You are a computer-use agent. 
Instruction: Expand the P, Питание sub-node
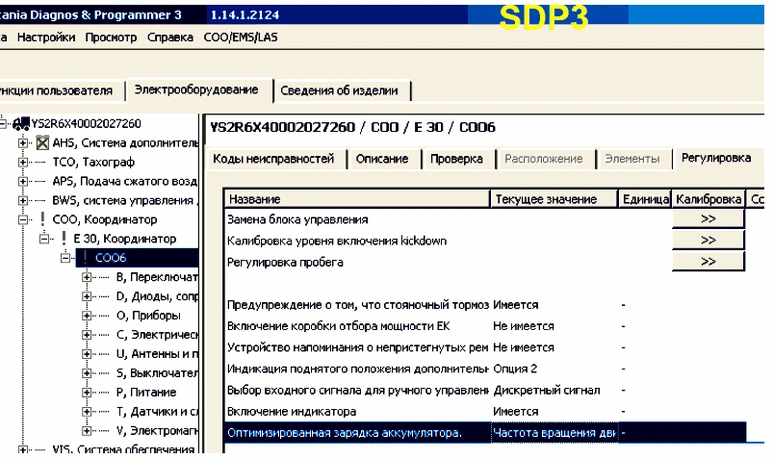[87, 392]
